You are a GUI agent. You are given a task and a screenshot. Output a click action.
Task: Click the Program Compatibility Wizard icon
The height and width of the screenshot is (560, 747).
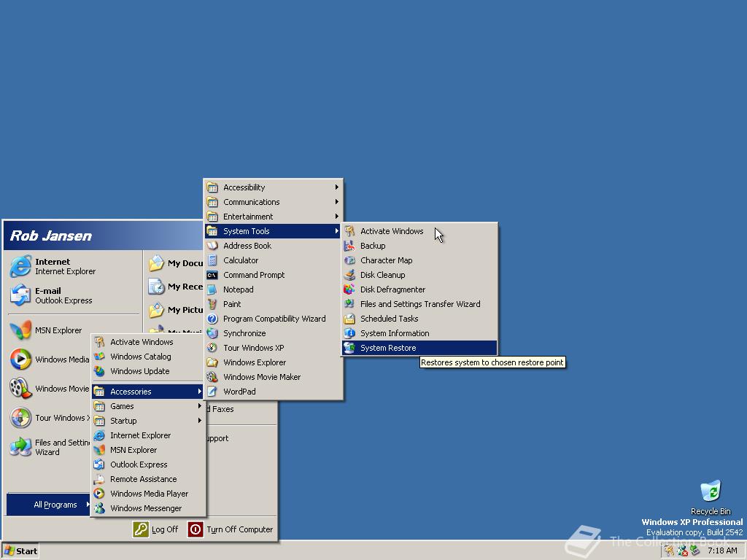[x=212, y=319]
